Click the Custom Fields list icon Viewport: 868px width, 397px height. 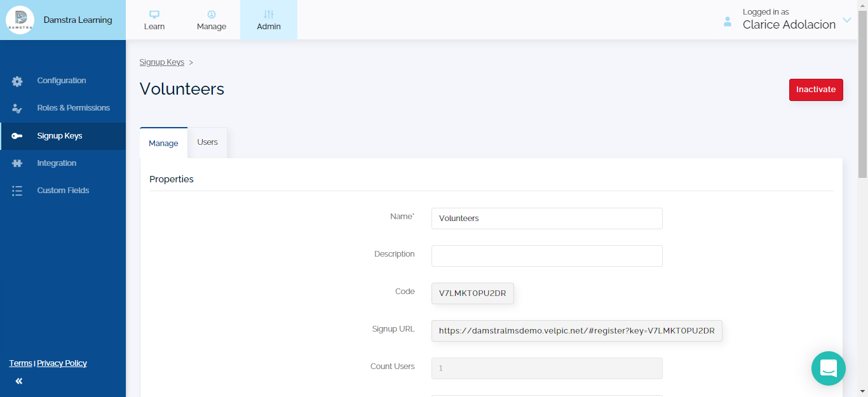[17, 191]
